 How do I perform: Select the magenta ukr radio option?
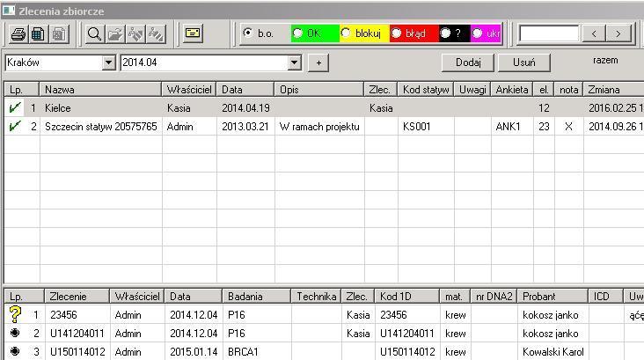tap(477, 33)
